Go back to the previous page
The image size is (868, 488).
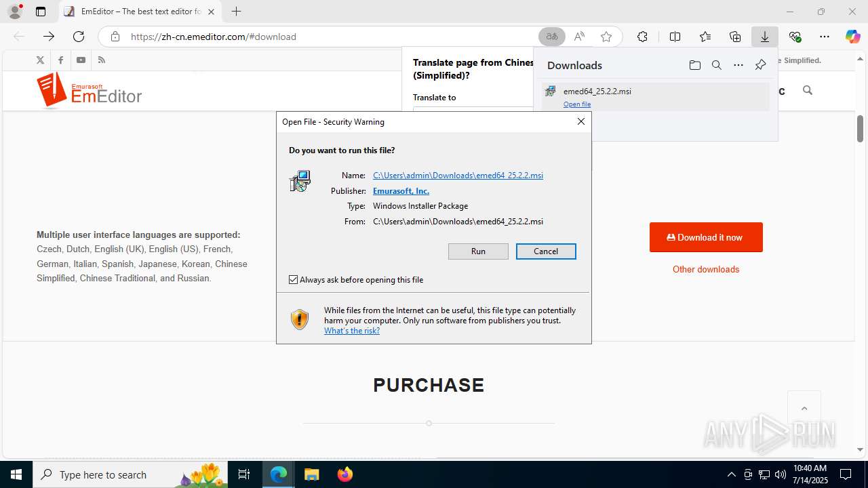coord(19,37)
